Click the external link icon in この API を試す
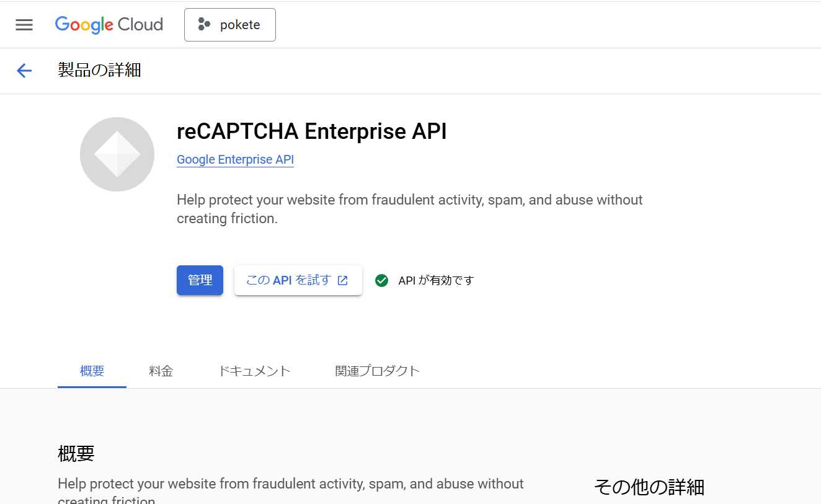821x504 pixels. tap(343, 280)
